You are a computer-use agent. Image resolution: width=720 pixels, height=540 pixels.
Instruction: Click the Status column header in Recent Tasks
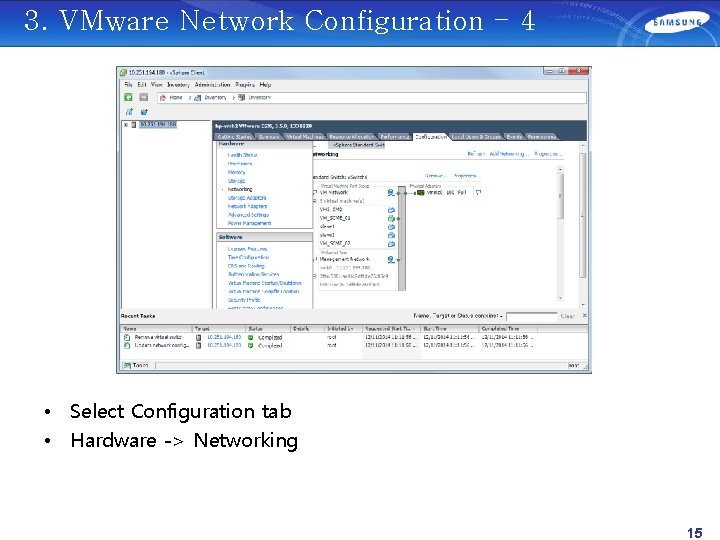269,329
